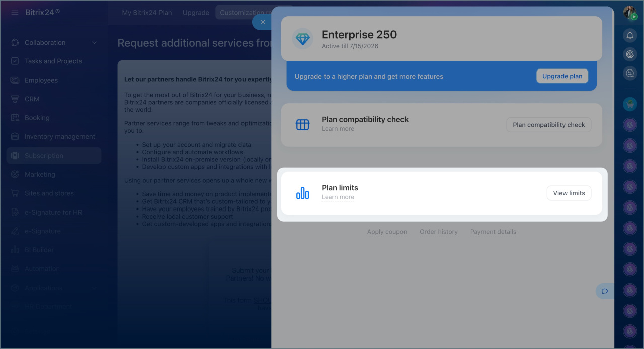Click the Plan compatibility check grid icon
Screen dimensions: 644x349
click(x=302, y=125)
